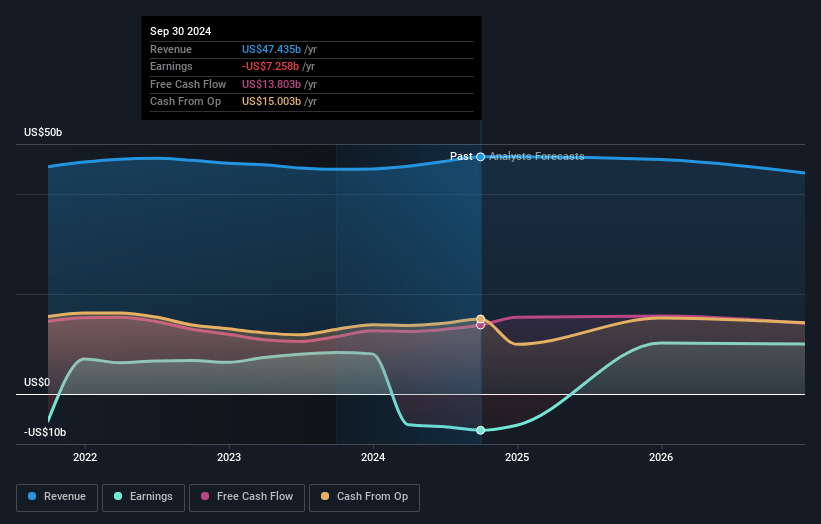Toggle the Cash From Op legend button
Image resolution: width=821 pixels, height=524 pixels.
pos(364,497)
